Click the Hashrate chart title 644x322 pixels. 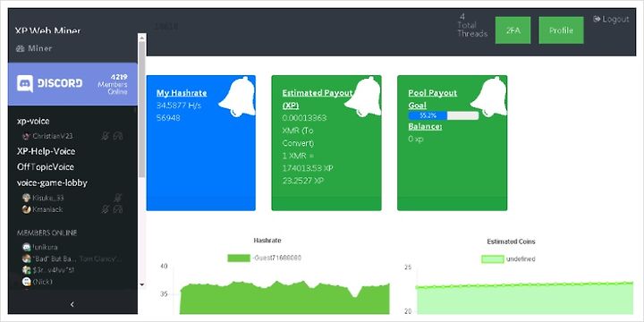(267, 241)
